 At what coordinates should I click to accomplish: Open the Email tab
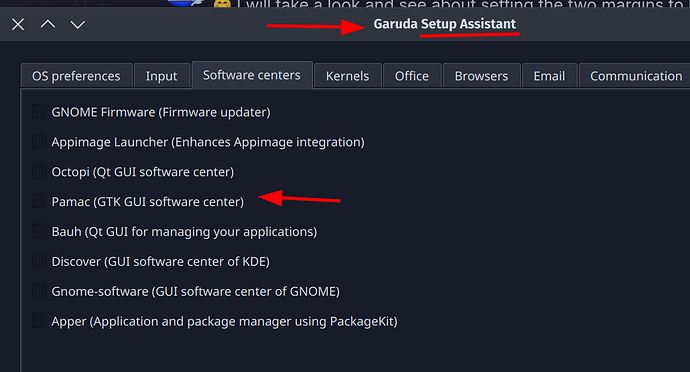tap(549, 76)
